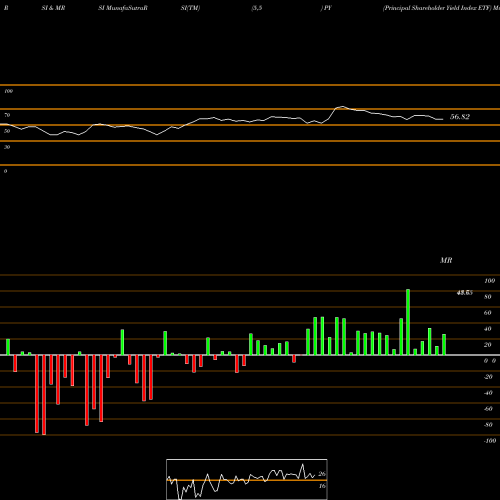Click the last green bar in MR chart
Image resolution: width=500 pixels, height=500 pixels.
[444, 345]
